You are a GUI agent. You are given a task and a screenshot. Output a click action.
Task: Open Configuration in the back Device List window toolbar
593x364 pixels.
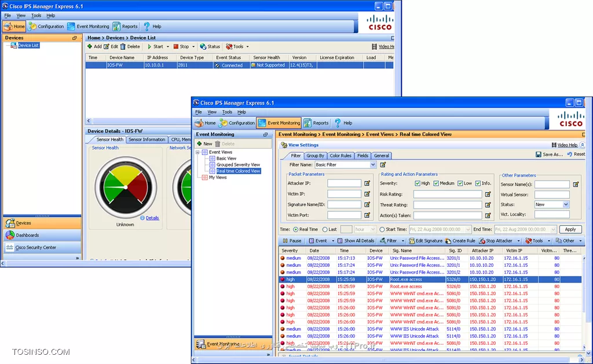click(46, 27)
